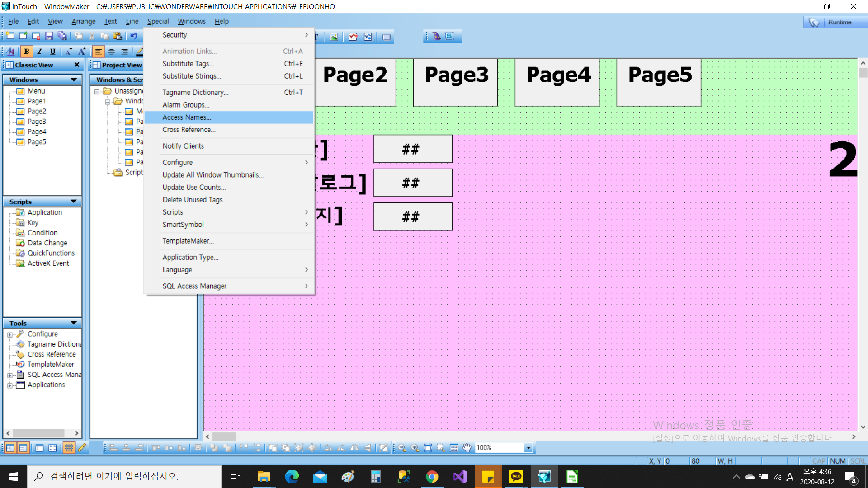This screenshot has height=488, width=868.
Task: Collapse the Unassigned folder in Project View
Action: coord(97,92)
